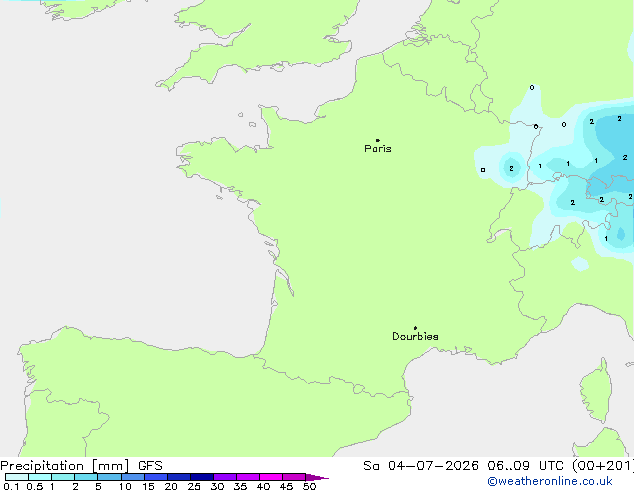Click the legend value label '50'
This screenshot has width=634, height=490.
tap(309, 486)
